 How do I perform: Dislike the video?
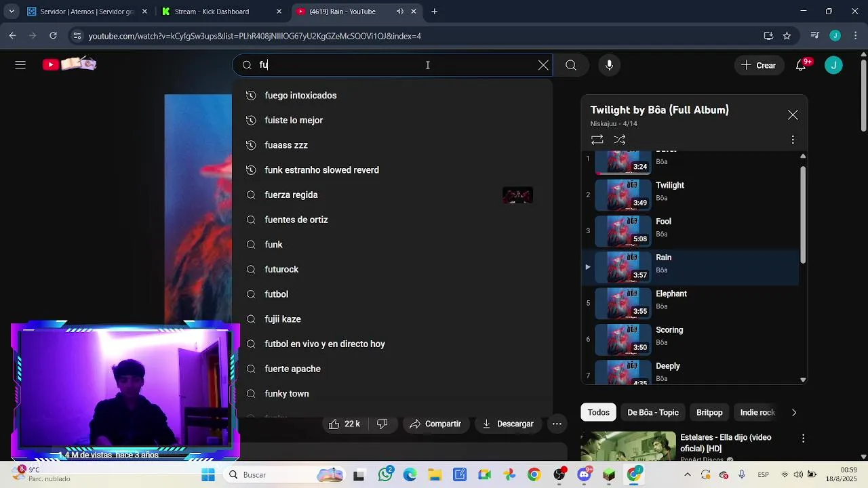pyautogui.click(x=382, y=424)
